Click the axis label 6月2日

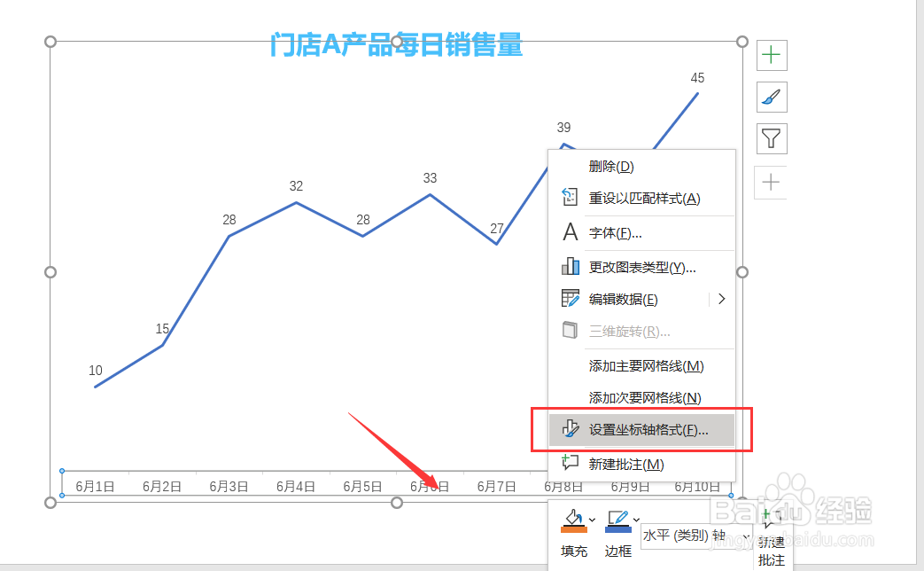[162, 487]
